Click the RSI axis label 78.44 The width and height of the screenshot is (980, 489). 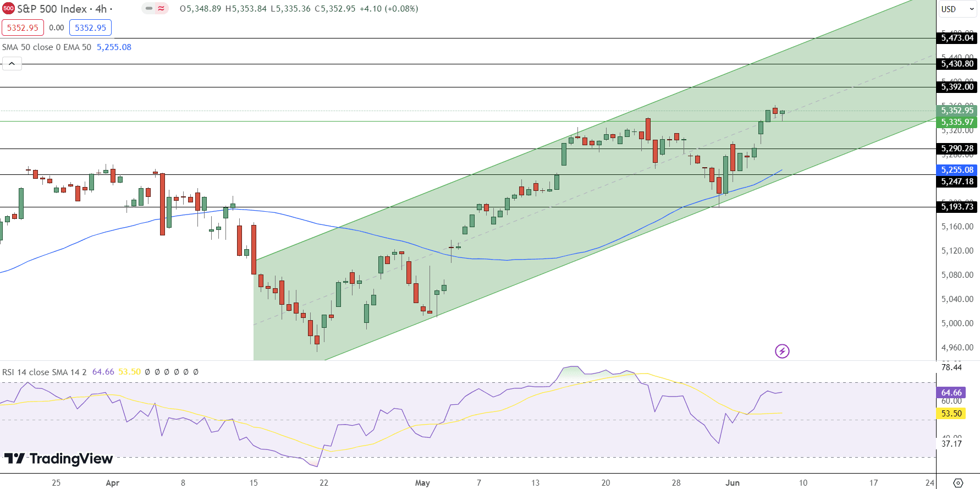[x=951, y=367]
